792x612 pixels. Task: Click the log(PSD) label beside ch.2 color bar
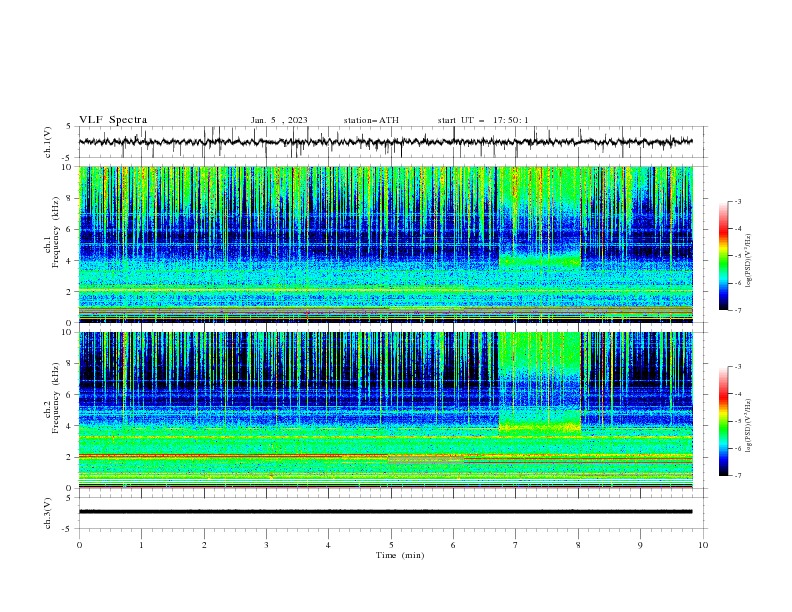tap(749, 426)
